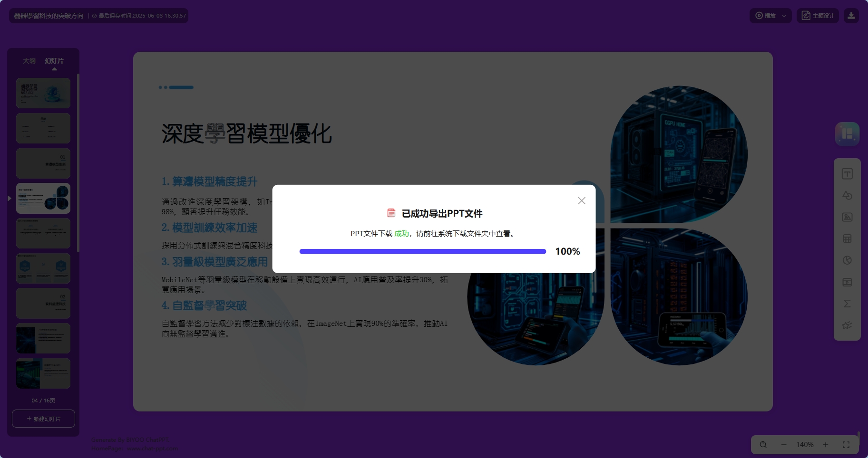The height and width of the screenshot is (458, 868).
Task: Open the text box insert tool
Action: coord(847,174)
